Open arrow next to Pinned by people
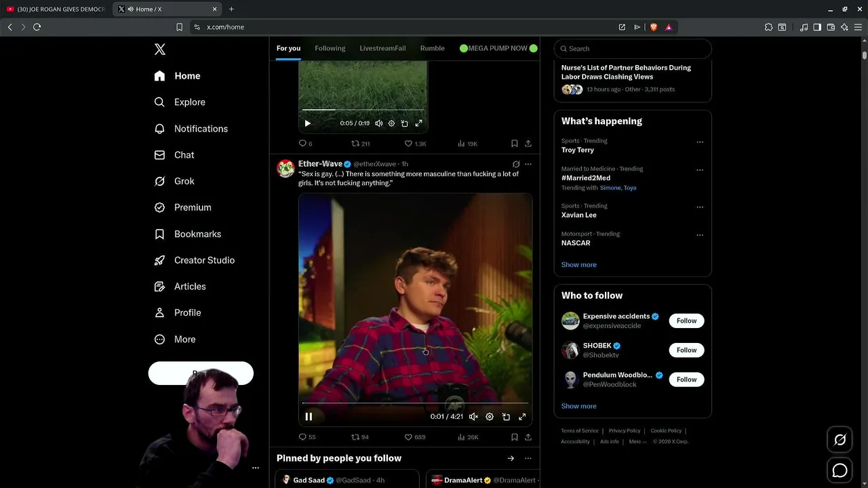Viewport: 868px width, 488px height. 511,459
